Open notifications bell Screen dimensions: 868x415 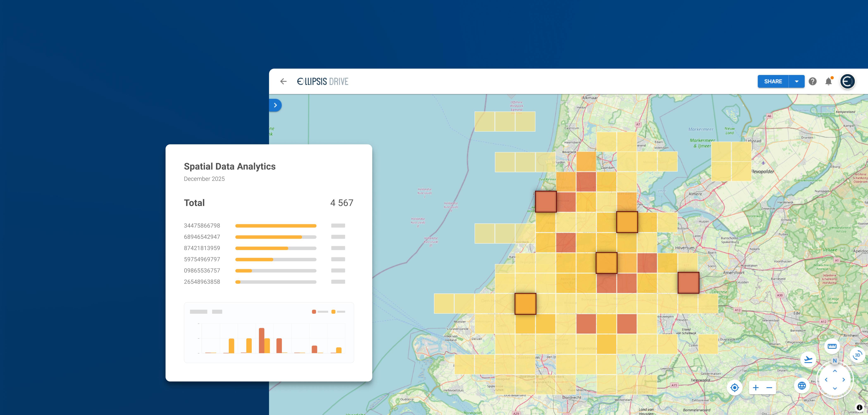(x=829, y=82)
